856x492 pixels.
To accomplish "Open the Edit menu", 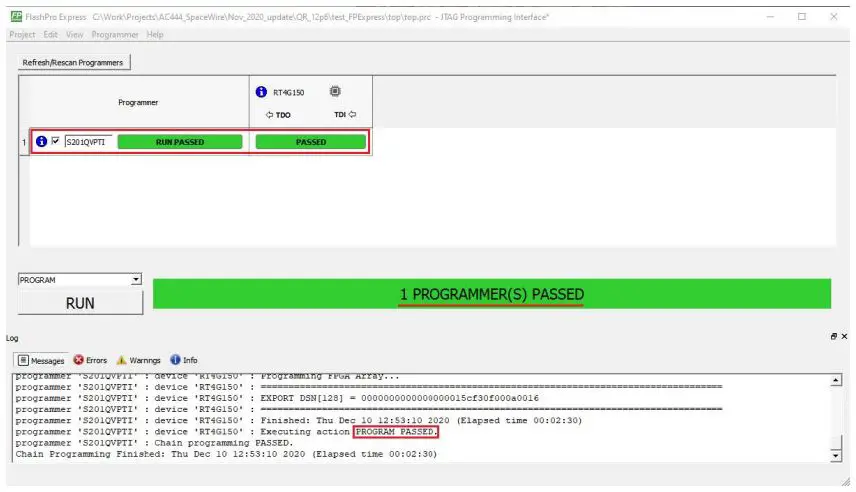I will (x=50, y=34).
